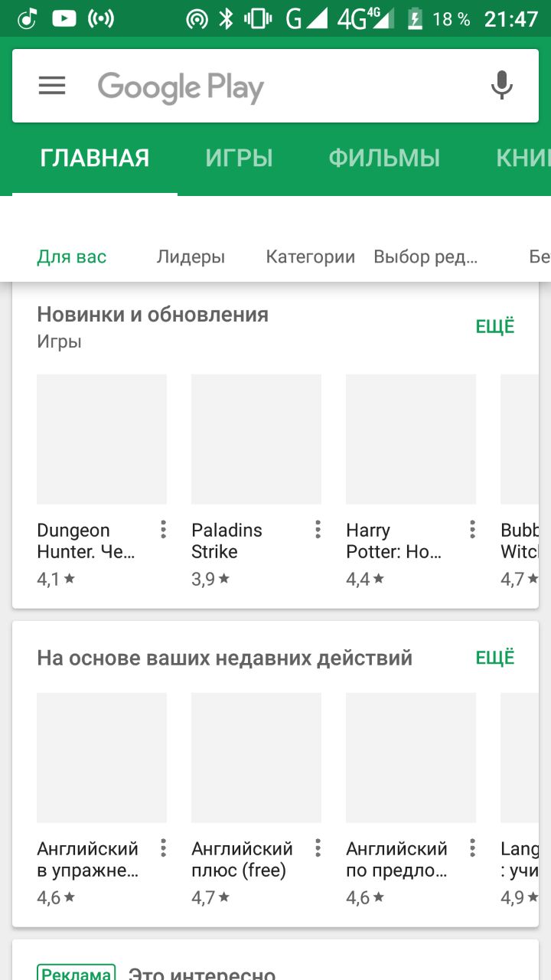Viewport: 551px width, 980px height.
Task: Open options menu for Paladins Strike
Action: (x=318, y=529)
